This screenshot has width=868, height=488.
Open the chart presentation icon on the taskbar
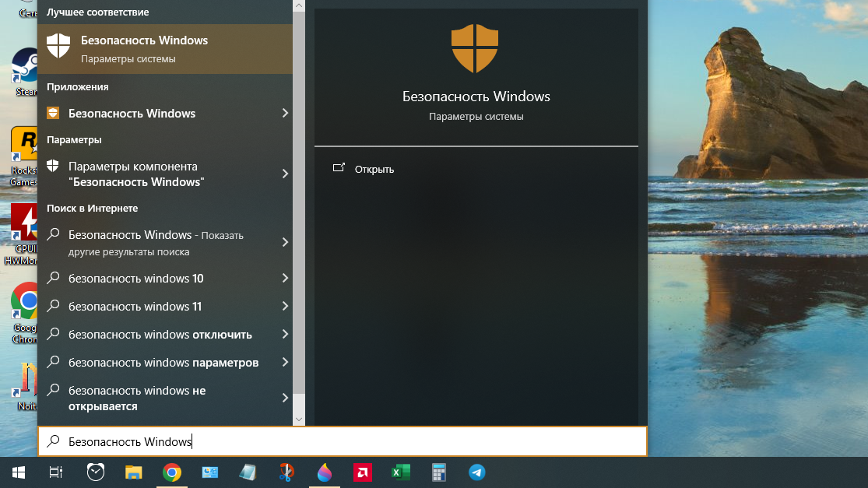click(x=210, y=472)
